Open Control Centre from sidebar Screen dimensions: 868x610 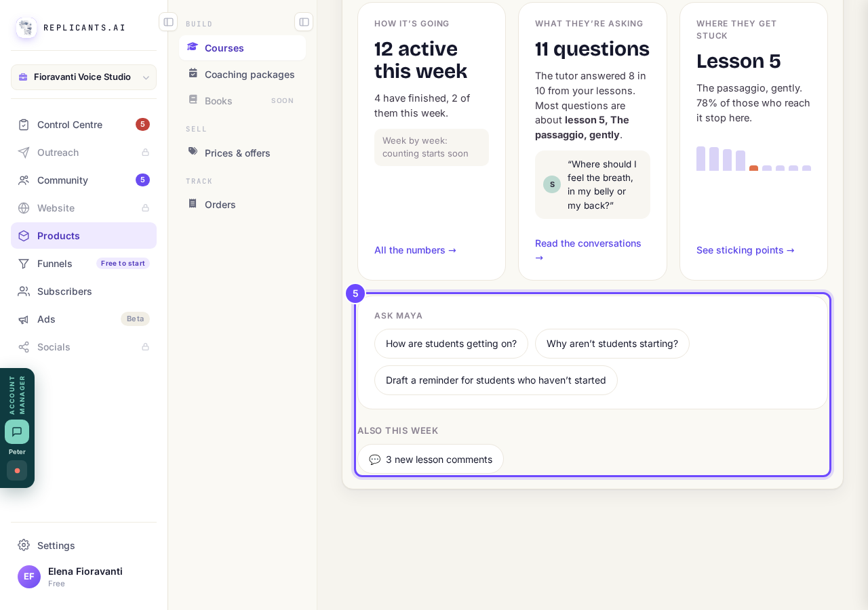(83, 125)
